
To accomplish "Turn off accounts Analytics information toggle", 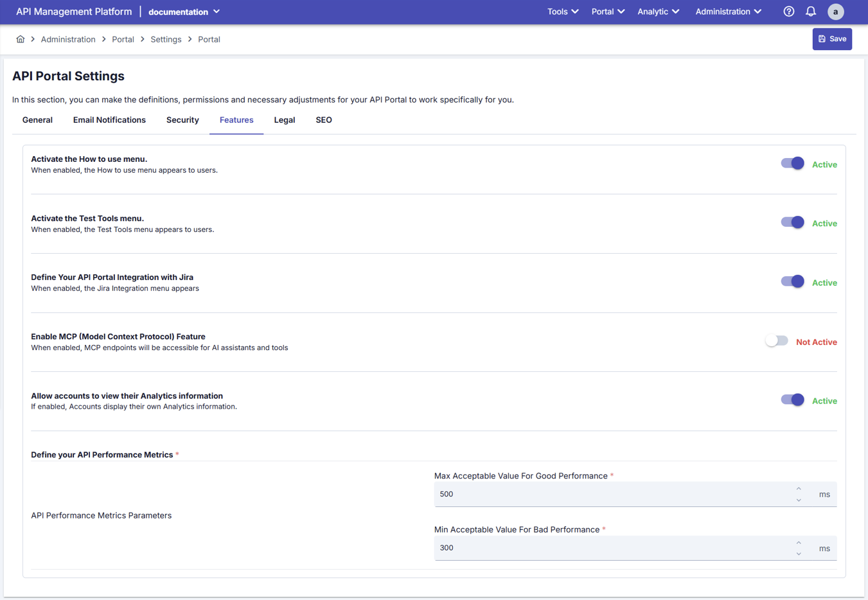I will [x=792, y=400].
